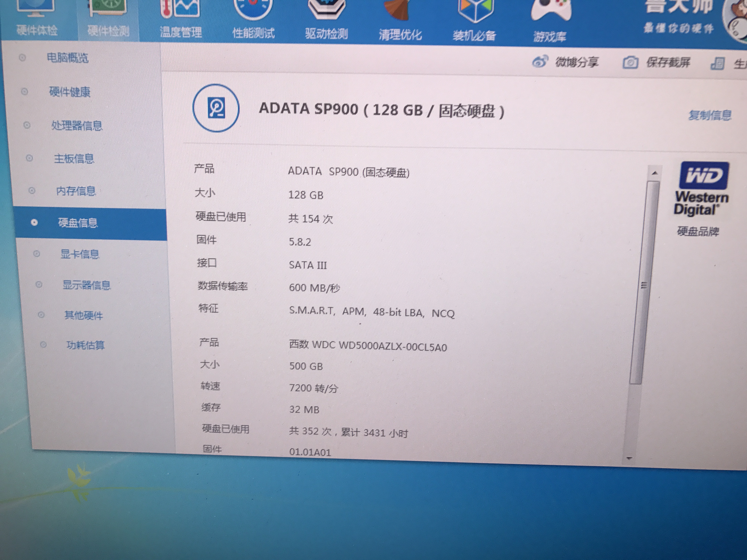Screen dimensions: 747x560
Task: Open the 清理优化 cleanup optimization tab
Action: click(400, 34)
